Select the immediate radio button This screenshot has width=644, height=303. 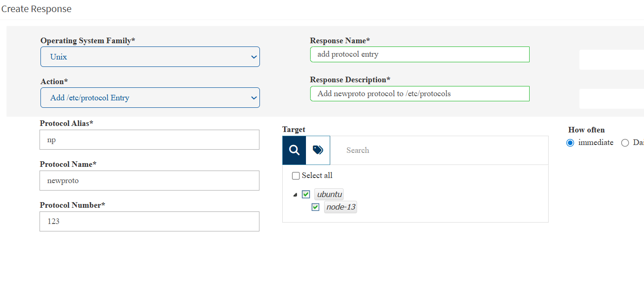[x=570, y=143]
